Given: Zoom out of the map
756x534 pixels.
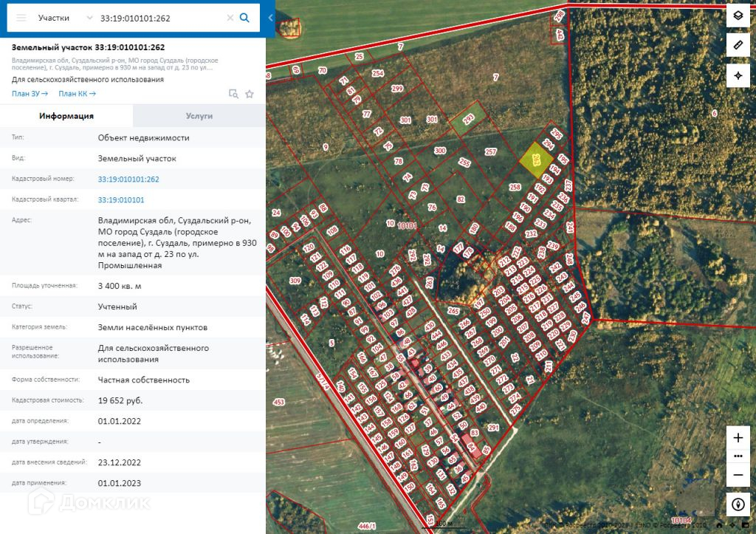Looking at the screenshot, I should 738,475.
